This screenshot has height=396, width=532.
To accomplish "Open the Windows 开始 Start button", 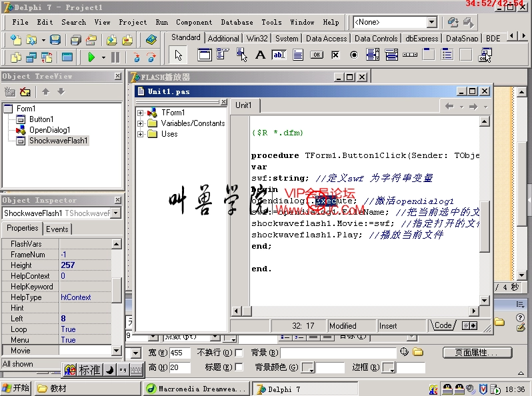I will (16, 388).
